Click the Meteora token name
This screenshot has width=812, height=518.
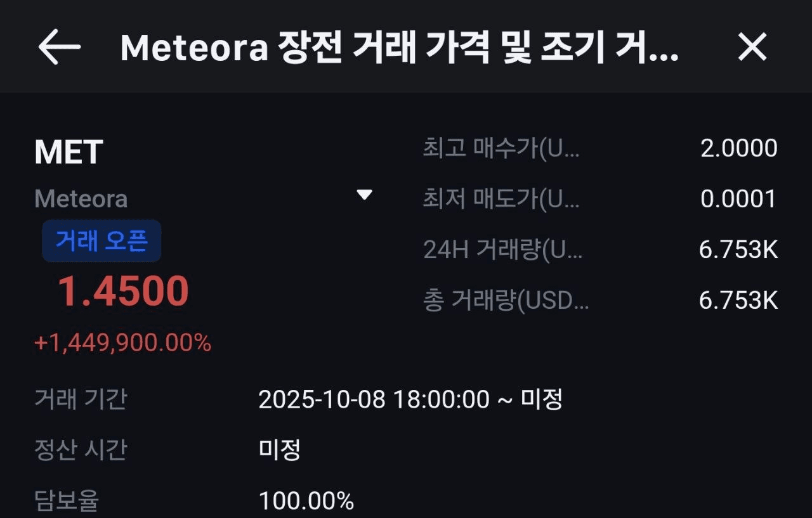pyautogui.click(x=81, y=199)
